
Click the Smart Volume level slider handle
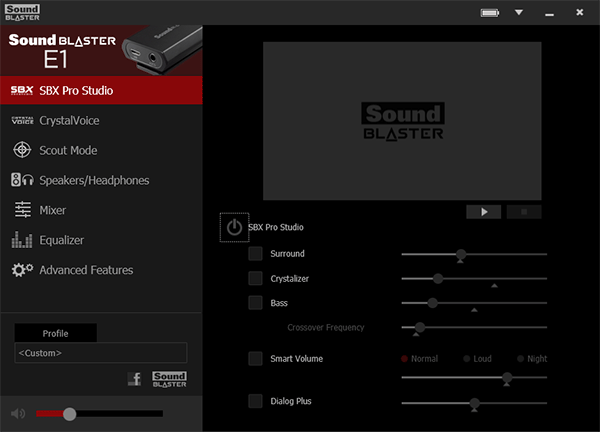pos(507,377)
